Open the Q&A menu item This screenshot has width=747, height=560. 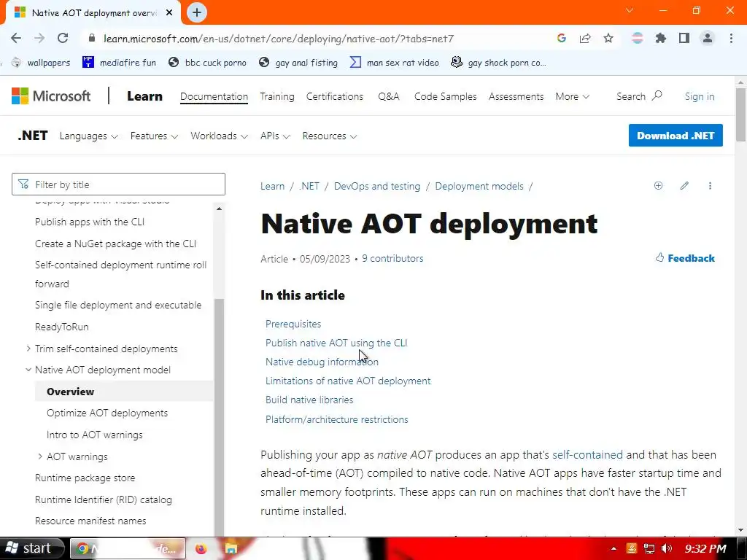coord(389,97)
